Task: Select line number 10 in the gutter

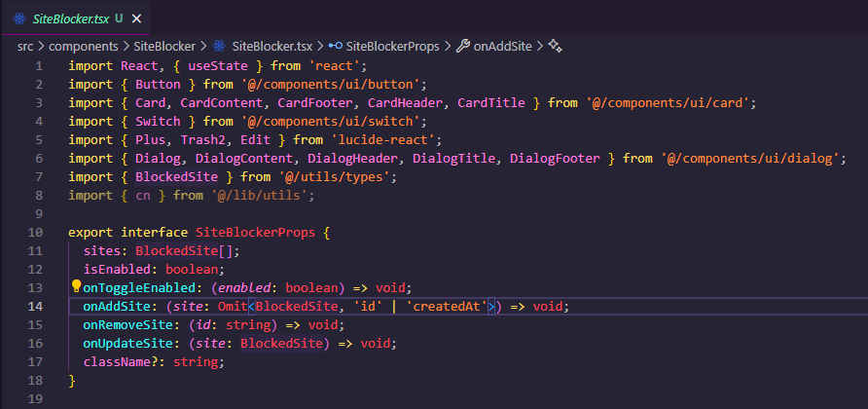Action: tap(35, 233)
